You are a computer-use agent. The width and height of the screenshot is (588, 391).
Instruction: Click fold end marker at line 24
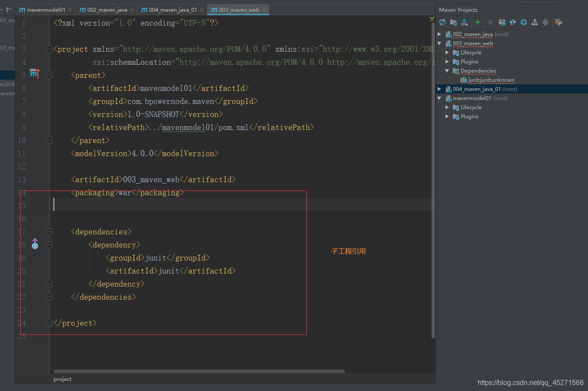(x=49, y=323)
